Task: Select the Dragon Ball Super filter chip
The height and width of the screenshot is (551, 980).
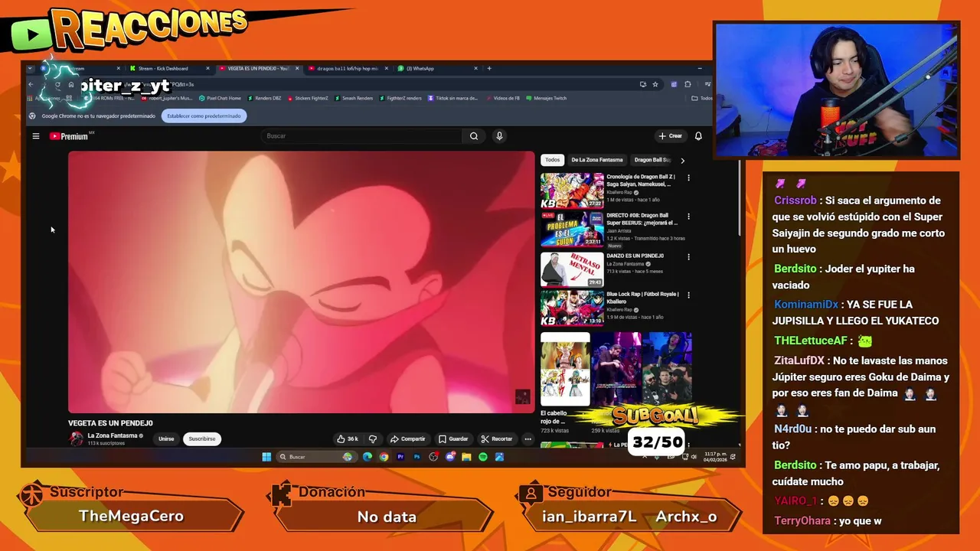Action: pos(652,160)
